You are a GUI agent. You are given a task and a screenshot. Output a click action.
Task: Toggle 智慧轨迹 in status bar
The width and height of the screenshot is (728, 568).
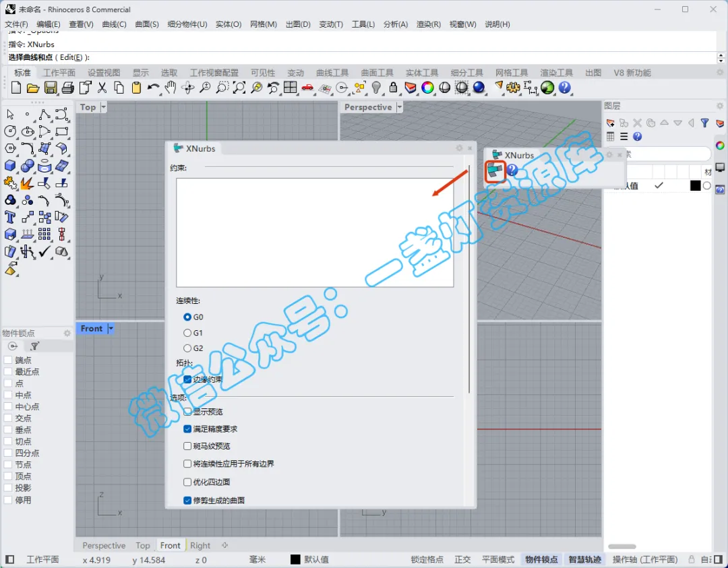click(x=585, y=560)
